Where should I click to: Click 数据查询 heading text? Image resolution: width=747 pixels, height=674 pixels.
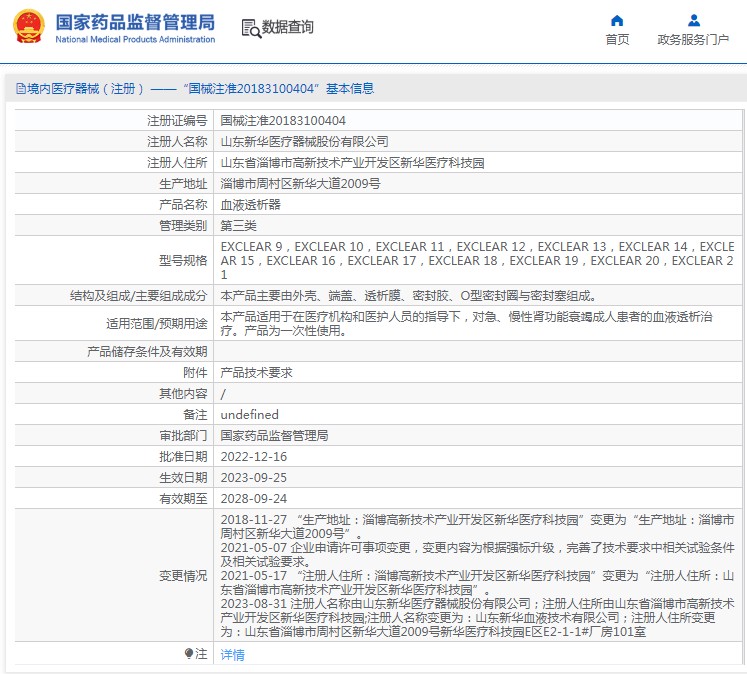[x=288, y=27]
